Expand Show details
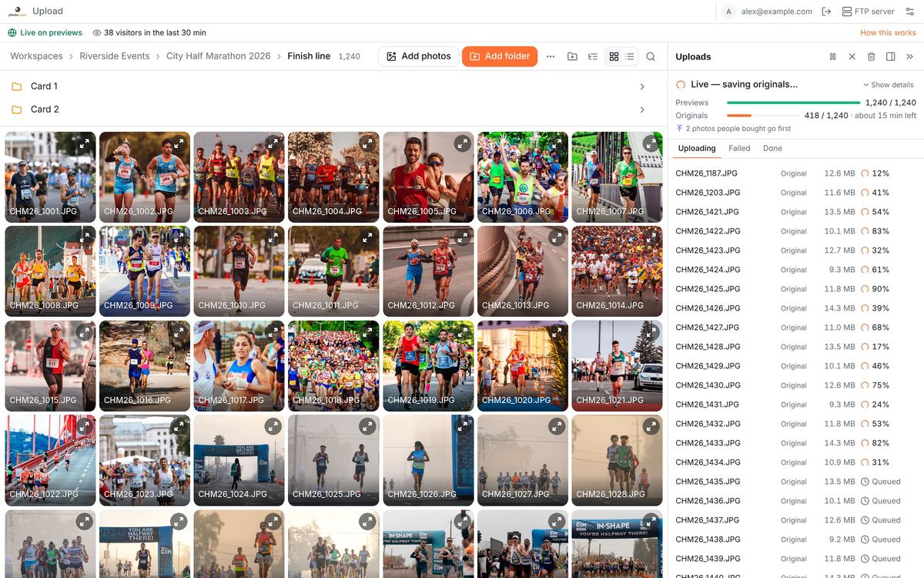924x578 pixels. click(888, 85)
